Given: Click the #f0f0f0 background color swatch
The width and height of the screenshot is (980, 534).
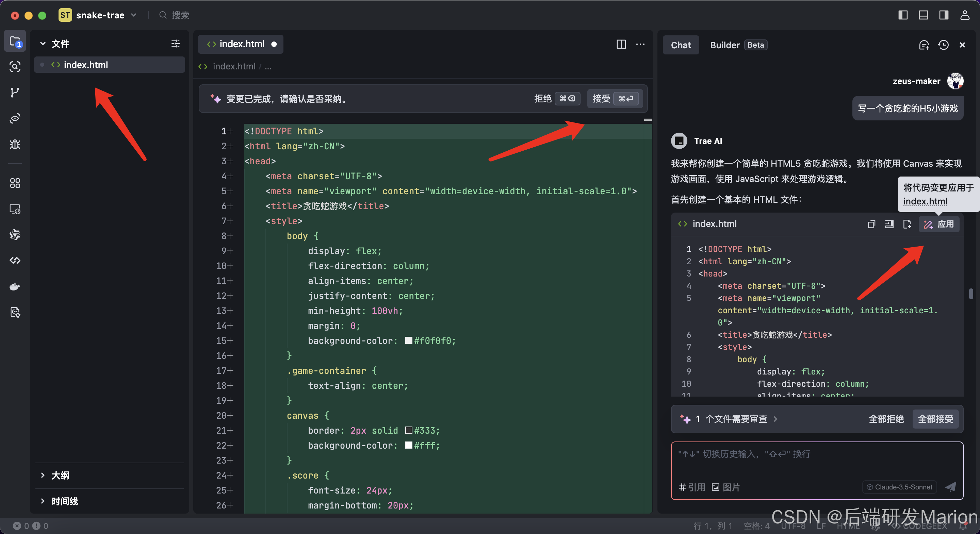Looking at the screenshot, I should 409,340.
